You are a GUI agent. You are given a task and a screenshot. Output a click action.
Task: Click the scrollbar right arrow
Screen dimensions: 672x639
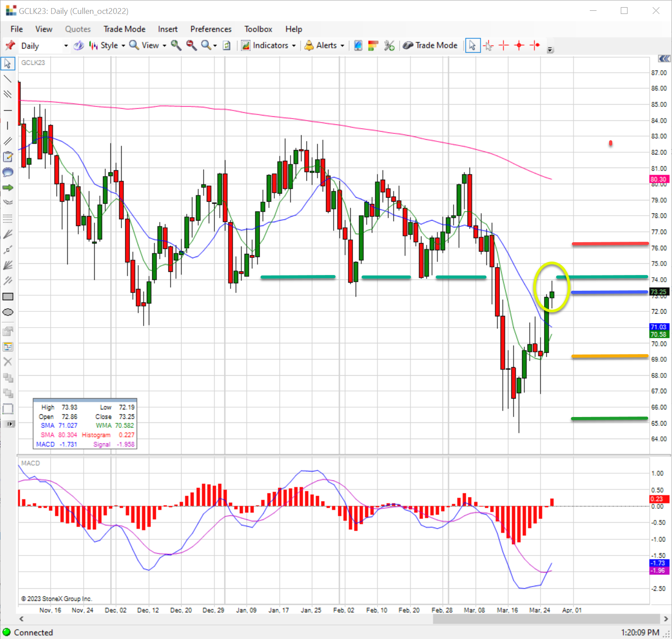(x=666, y=619)
